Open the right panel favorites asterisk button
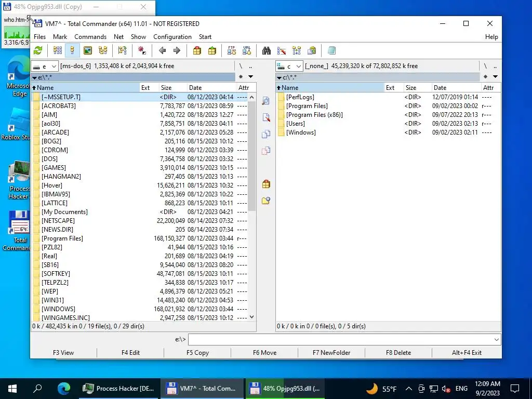 pyautogui.click(x=486, y=77)
